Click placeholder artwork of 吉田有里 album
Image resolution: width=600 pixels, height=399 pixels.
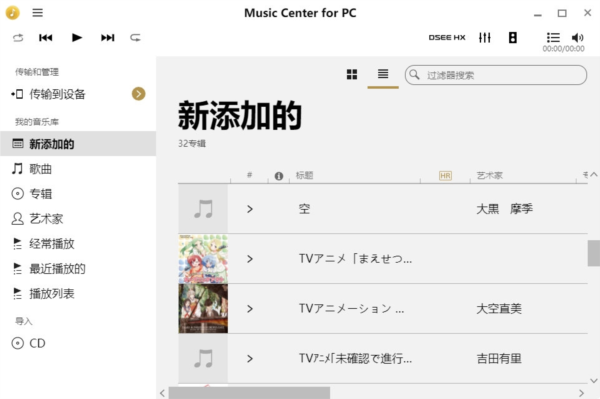[x=203, y=358]
